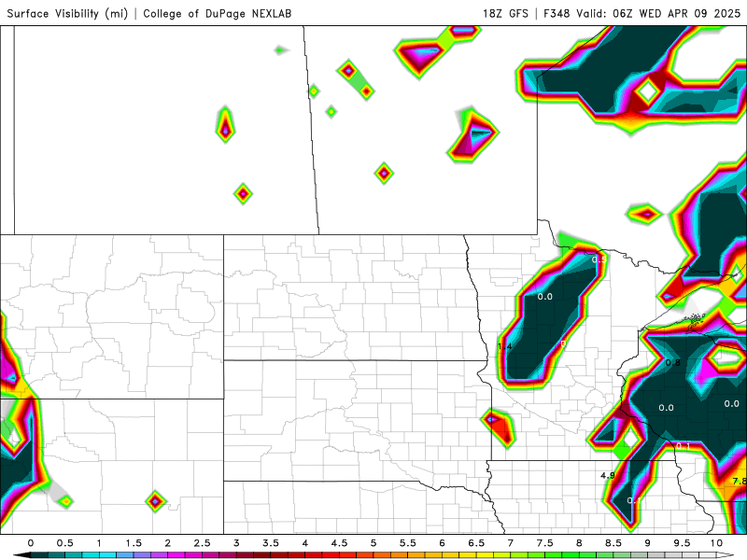The image size is (747, 560).
Task: Click the '7' label on color scale
Action: click(510, 543)
